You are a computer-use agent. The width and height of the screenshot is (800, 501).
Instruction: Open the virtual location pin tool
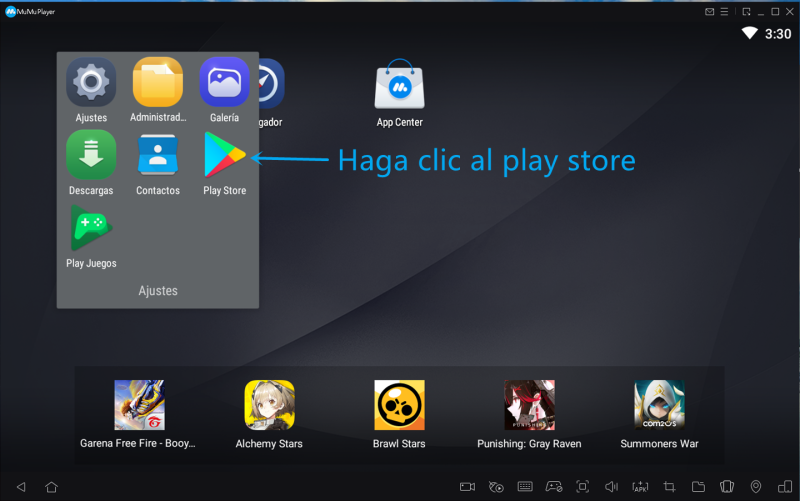tap(756, 487)
